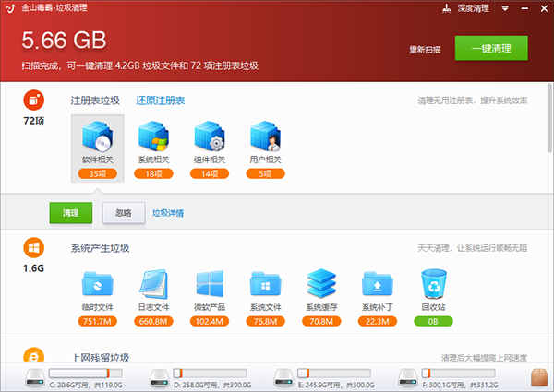The height and width of the screenshot is (392, 554).
Task: Click the 上网残留垃圾 section title
Action: click(x=102, y=358)
